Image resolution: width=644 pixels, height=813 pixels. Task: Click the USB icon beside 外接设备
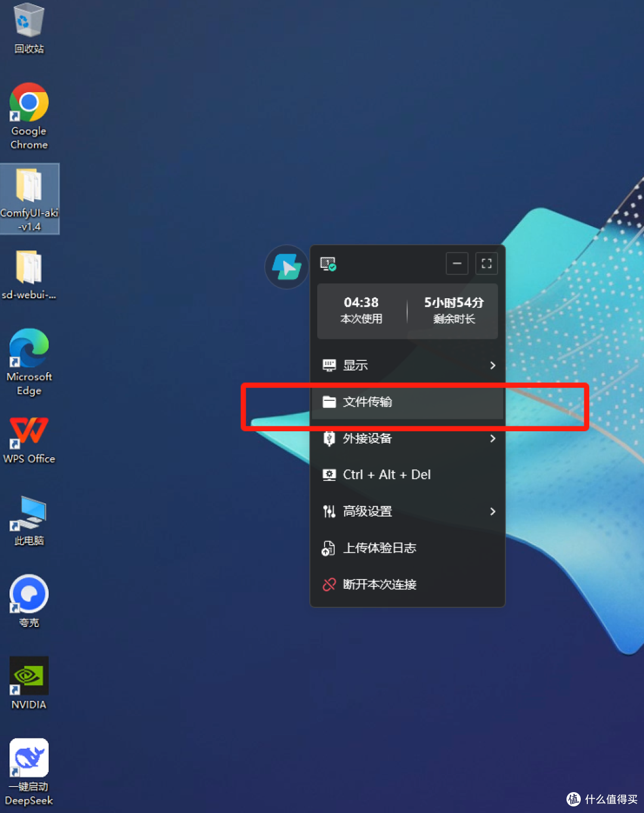[x=329, y=438]
